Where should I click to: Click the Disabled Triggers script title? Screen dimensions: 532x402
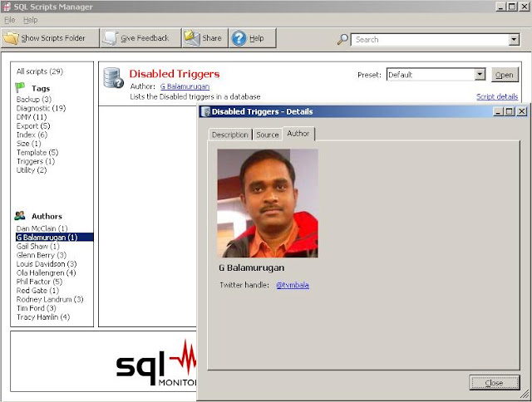(175, 74)
